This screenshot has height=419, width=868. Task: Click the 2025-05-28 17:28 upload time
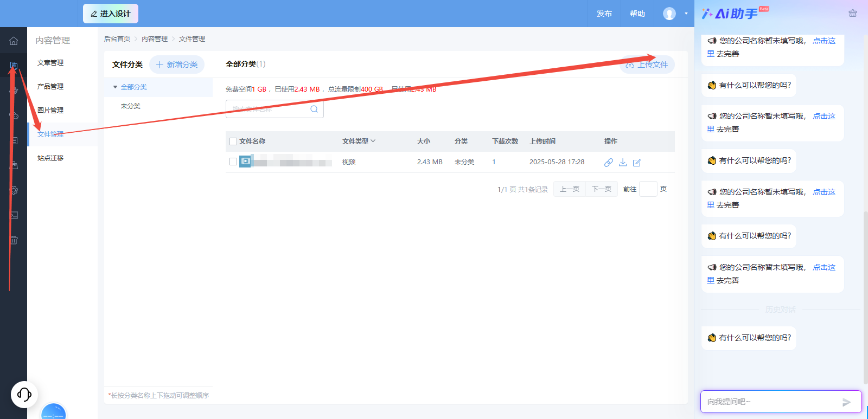(557, 162)
